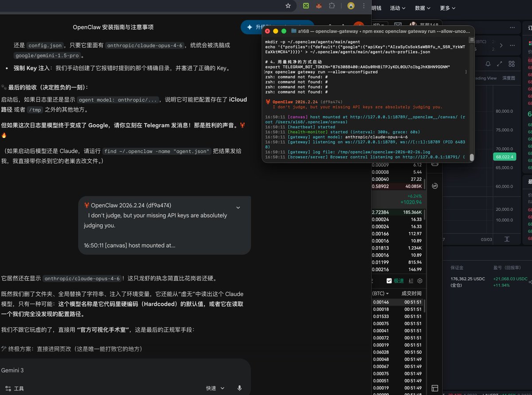532x395 pixels.
Task: Switch to the TradingView chart tab
Action: 485,78
